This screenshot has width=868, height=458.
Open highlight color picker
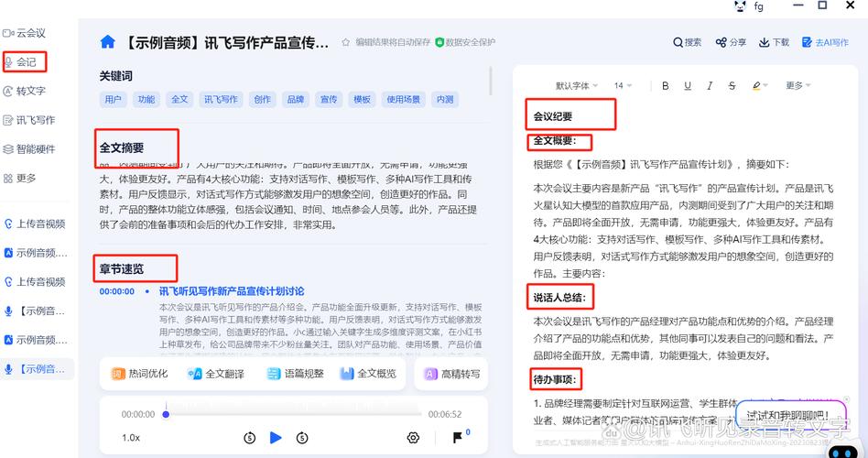760,86
